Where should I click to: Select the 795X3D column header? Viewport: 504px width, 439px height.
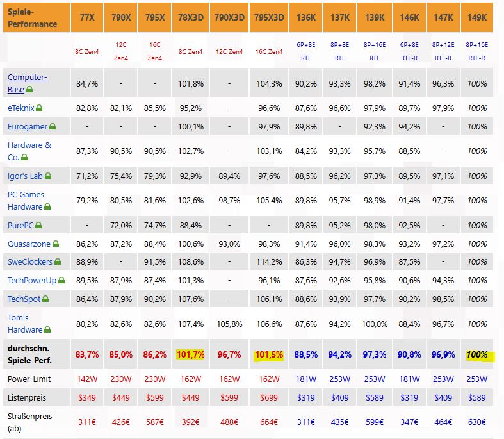(x=269, y=17)
